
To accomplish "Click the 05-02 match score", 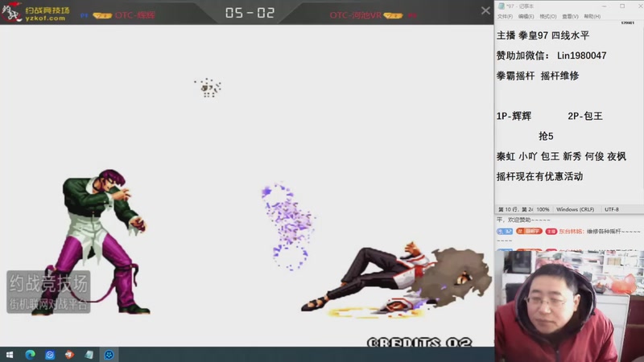I will point(250,13).
